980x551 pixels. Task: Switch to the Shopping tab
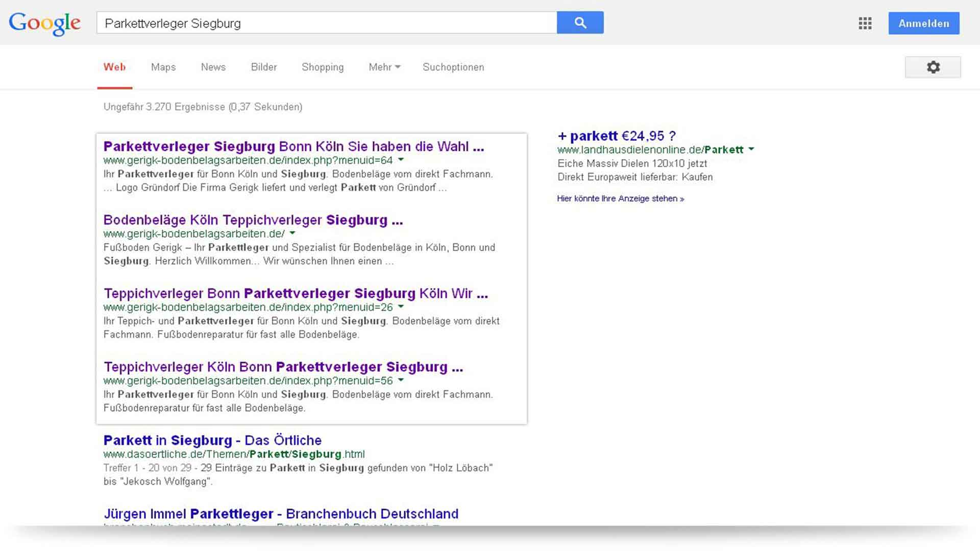(323, 67)
